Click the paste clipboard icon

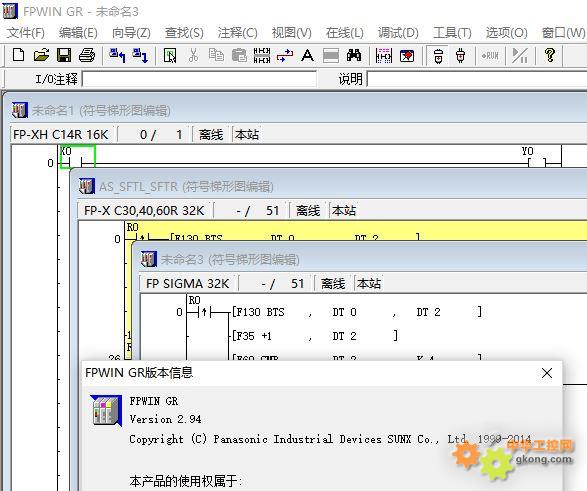click(x=239, y=55)
